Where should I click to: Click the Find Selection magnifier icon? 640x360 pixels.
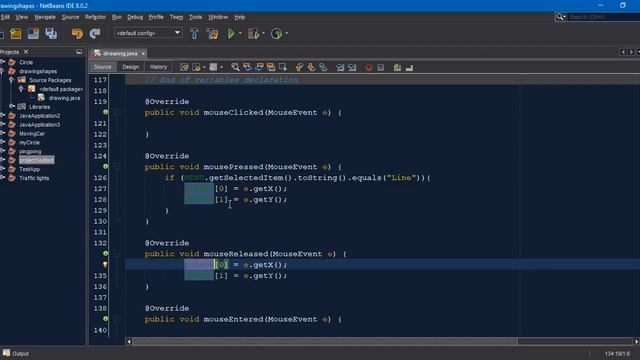tap(235, 67)
